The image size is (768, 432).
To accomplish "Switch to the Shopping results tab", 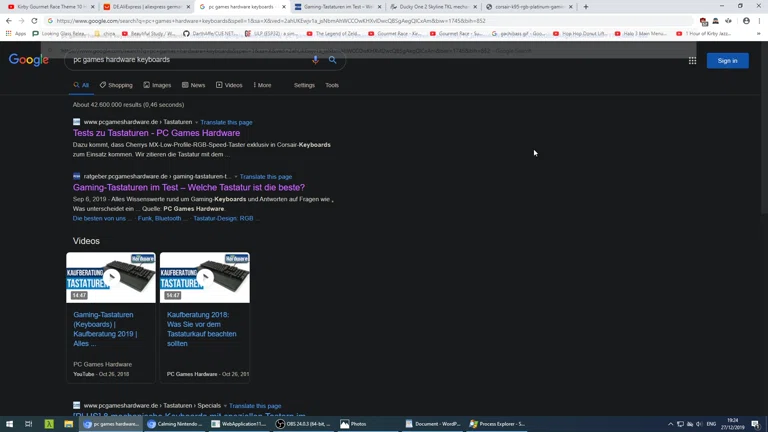I will coord(116,85).
